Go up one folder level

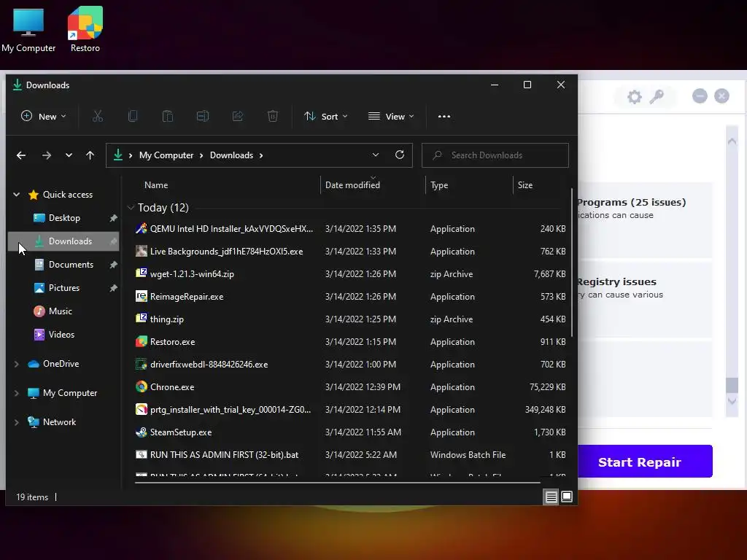point(90,155)
